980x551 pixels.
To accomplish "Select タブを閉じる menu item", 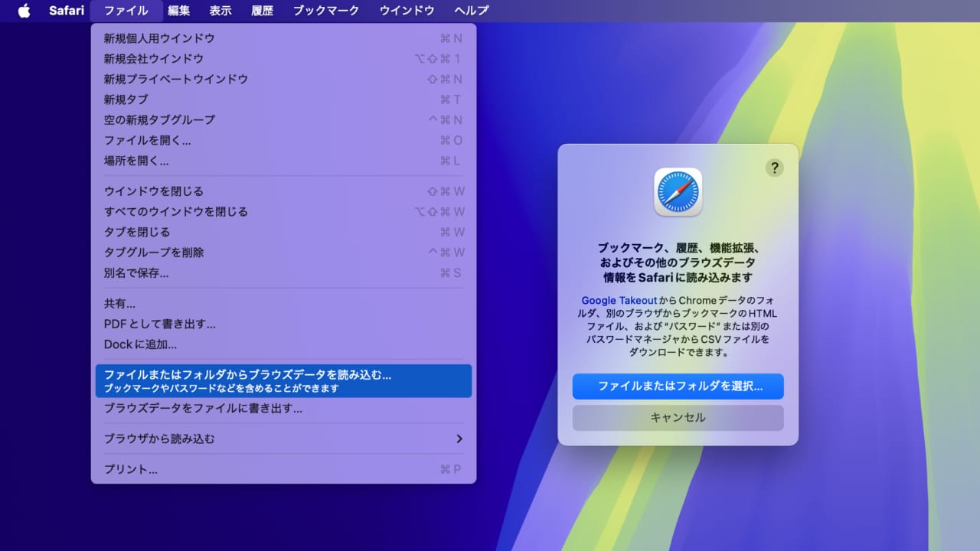I will coord(283,232).
